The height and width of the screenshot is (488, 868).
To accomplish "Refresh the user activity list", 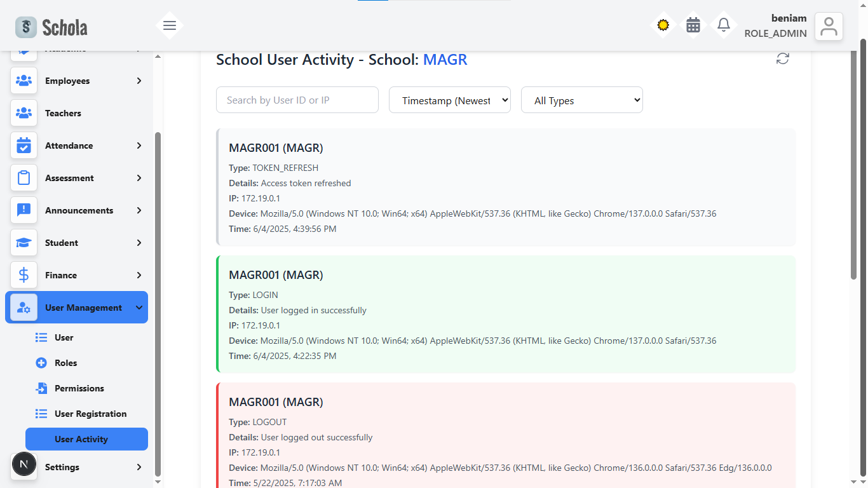I will click(783, 59).
